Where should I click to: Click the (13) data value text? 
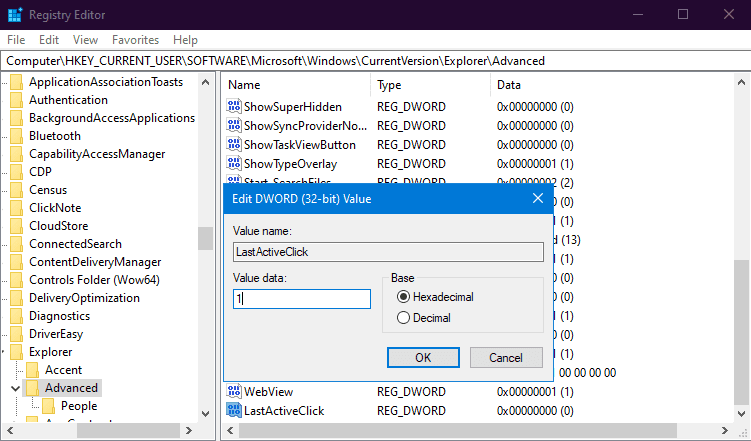point(570,240)
